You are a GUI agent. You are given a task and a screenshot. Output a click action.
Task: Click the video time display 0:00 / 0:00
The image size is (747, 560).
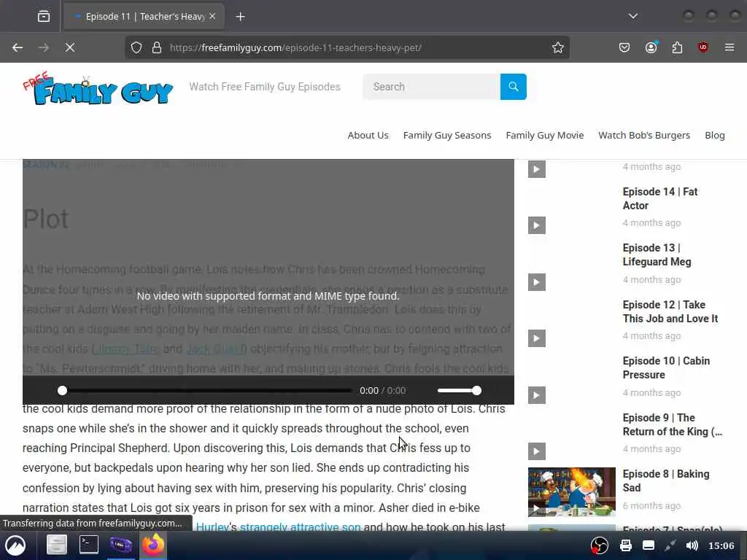click(382, 391)
